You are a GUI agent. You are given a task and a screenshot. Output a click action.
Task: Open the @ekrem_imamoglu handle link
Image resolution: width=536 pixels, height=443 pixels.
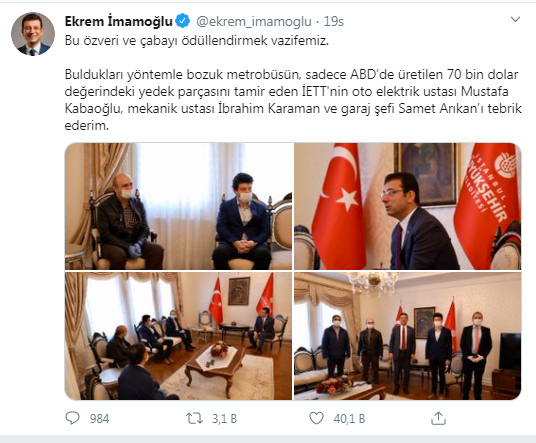pos(254,22)
